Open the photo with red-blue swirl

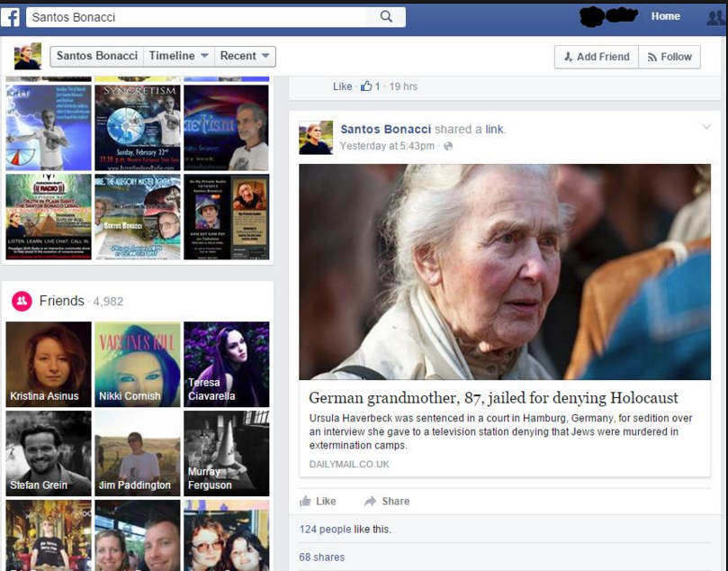click(x=227, y=128)
